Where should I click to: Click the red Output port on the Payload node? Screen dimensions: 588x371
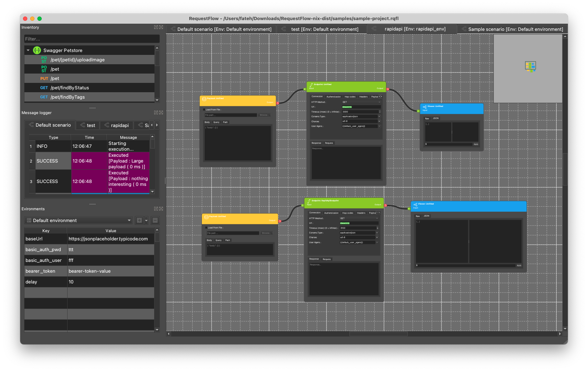[x=277, y=102]
